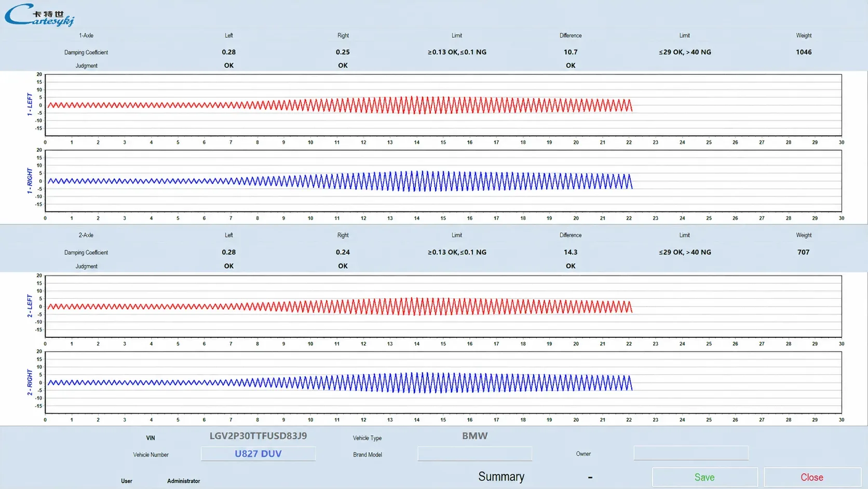
Task: Click the Cartesykj logo
Action: (39, 15)
